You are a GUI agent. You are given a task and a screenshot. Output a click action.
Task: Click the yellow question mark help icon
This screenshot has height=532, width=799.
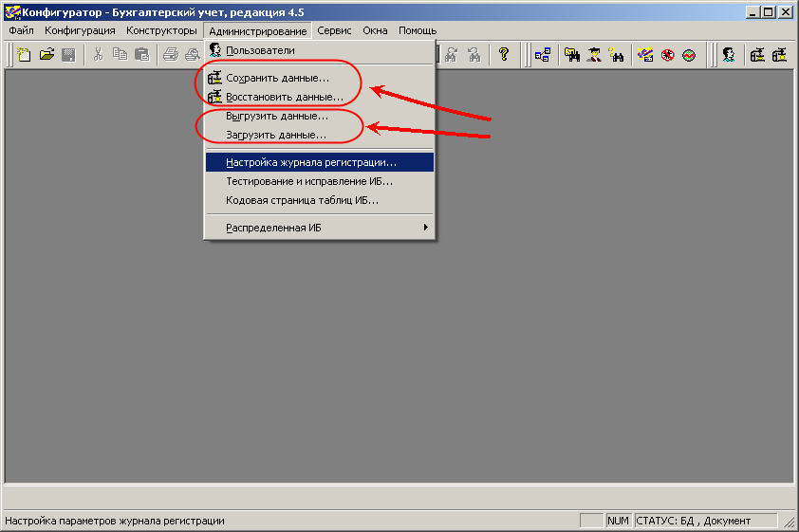pos(504,54)
